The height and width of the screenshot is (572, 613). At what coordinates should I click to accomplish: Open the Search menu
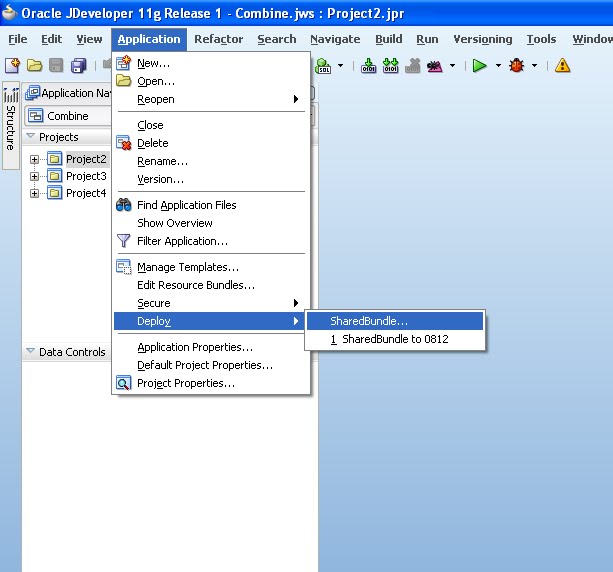(276, 39)
